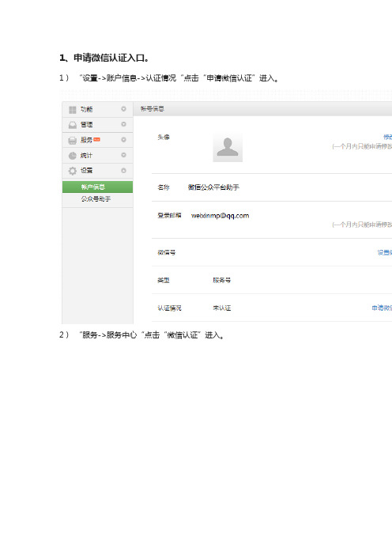Open the 功能 menu label
The image size is (392, 555).
pos(86,109)
